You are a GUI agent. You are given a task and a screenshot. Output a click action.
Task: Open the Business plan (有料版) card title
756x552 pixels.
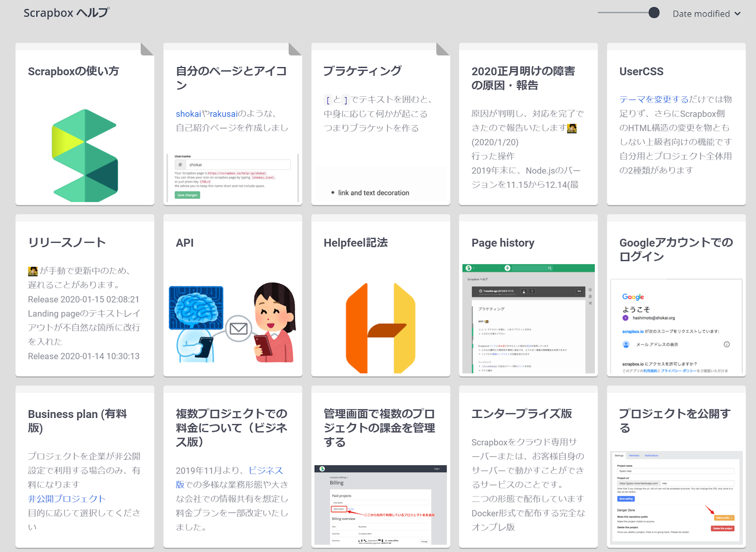[77, 421]
